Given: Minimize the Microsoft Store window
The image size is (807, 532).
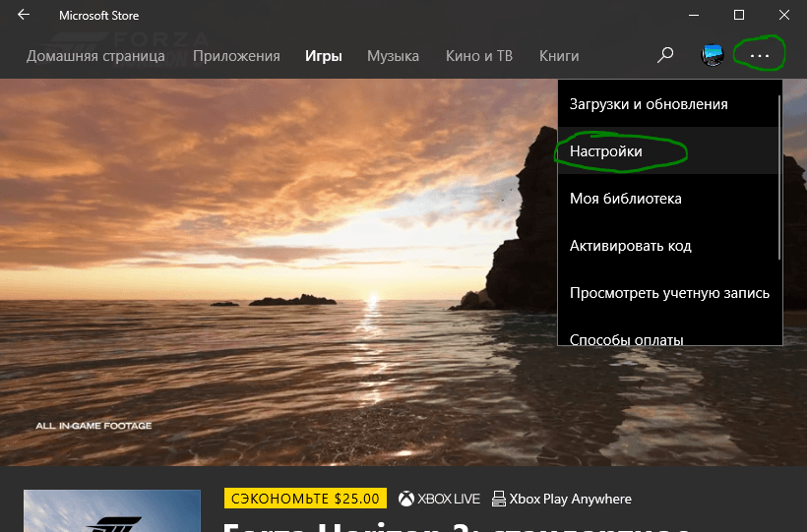Looking at the screenshot, I should pyautogui.click(x=694, y=15).
